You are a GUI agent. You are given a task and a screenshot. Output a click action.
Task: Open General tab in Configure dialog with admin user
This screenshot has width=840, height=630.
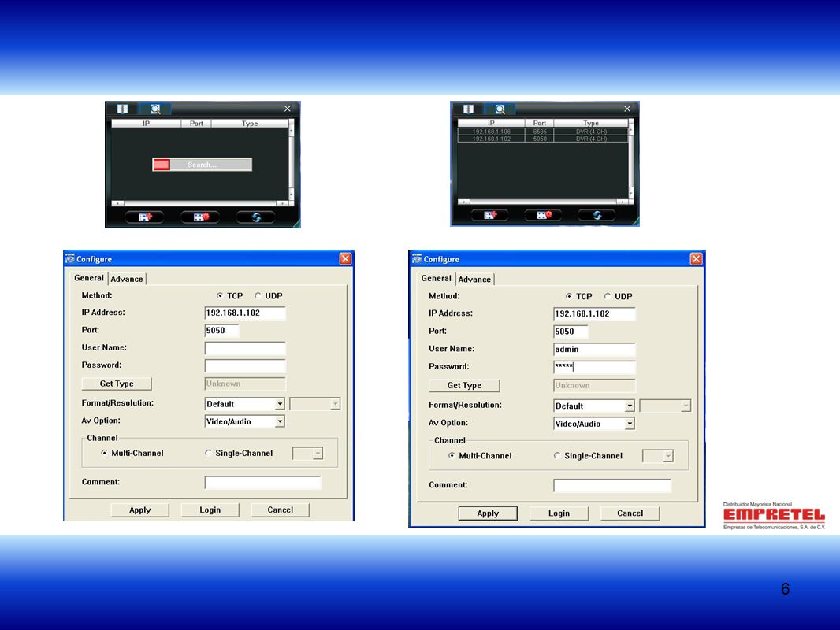(x=436, y=278)
